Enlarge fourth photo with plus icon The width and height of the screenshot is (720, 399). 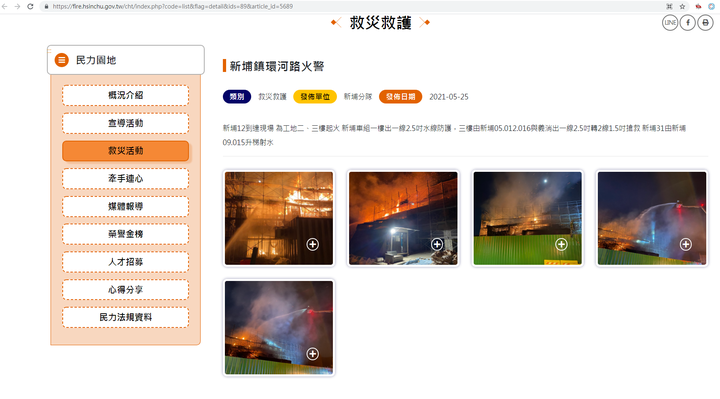(x=686, y=244)
